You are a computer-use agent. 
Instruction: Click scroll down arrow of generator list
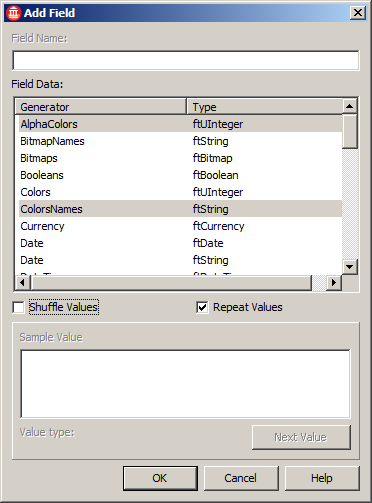click(350, 267)
